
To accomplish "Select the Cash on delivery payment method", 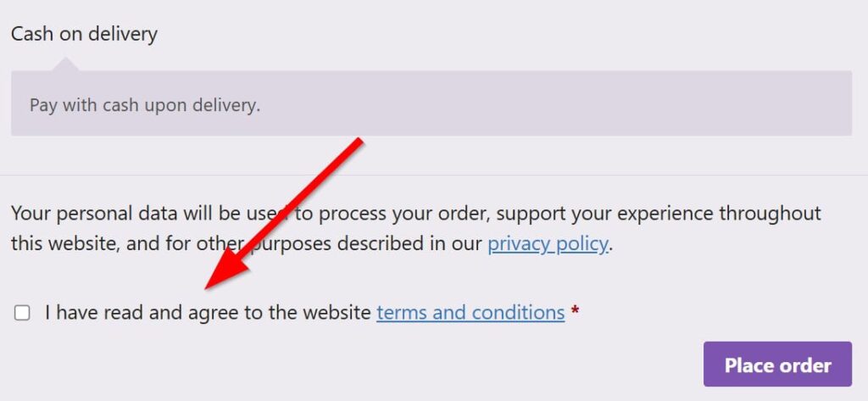I will tap(84, 35).
